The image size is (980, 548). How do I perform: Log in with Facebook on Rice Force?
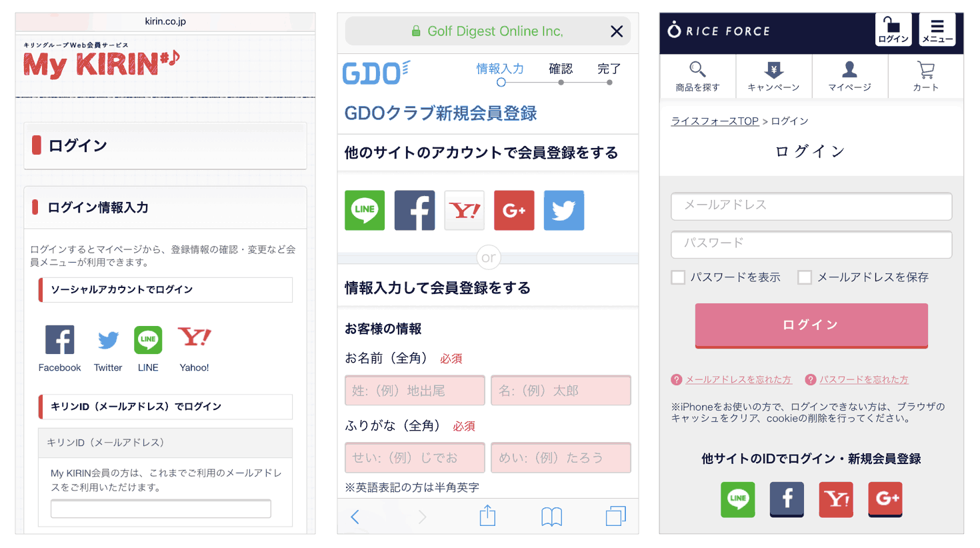(x=787, y=499)
